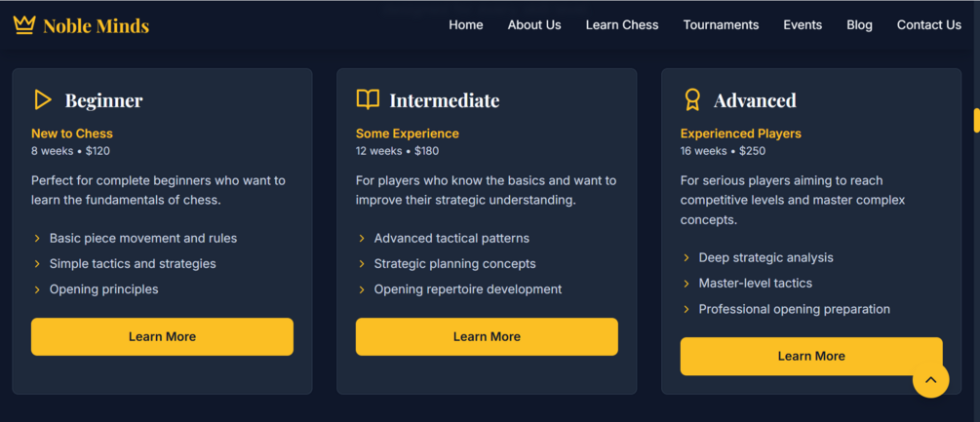Click chevron beside Opening repertoire development
980x422 pixels.
tap(362, 289)
